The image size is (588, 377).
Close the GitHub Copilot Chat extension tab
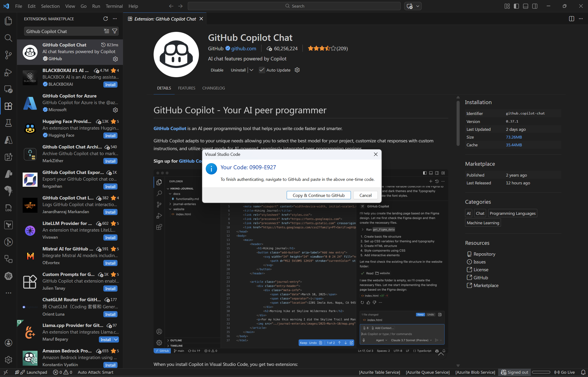(x=201, y=19)
